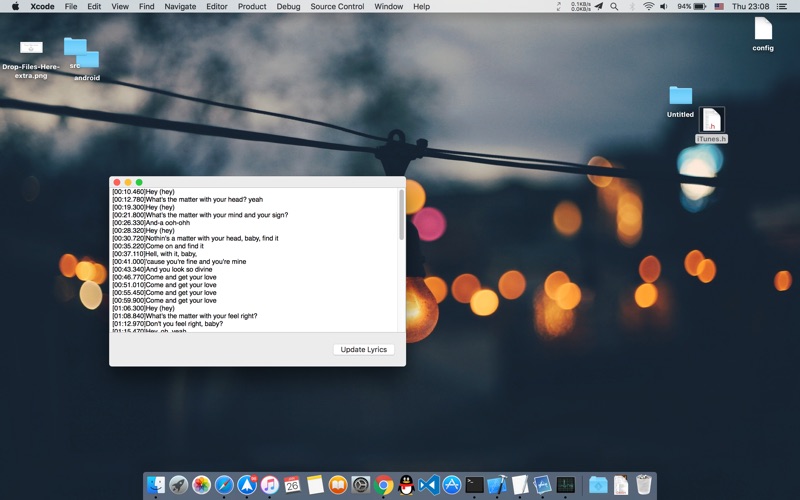Open the Help menu
The image size is (800, 500).
click(x=421, y=7)
